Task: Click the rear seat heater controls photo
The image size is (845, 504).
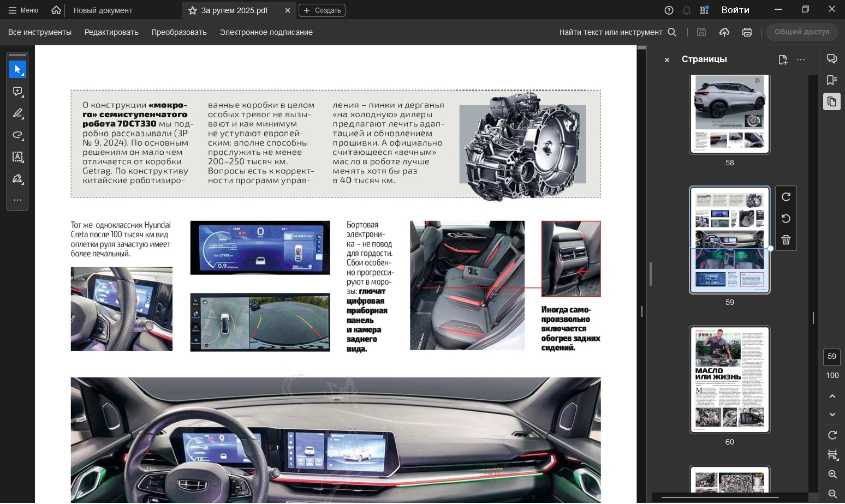Action: 571,259
